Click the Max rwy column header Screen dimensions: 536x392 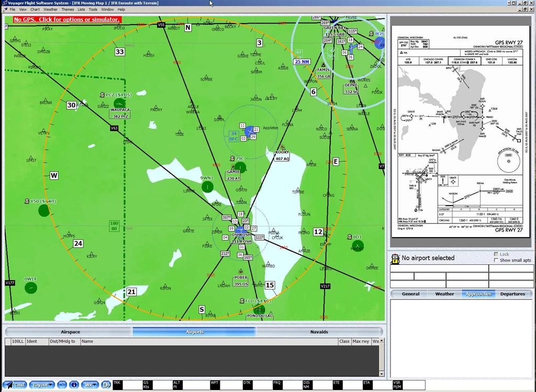pos(361,341)
